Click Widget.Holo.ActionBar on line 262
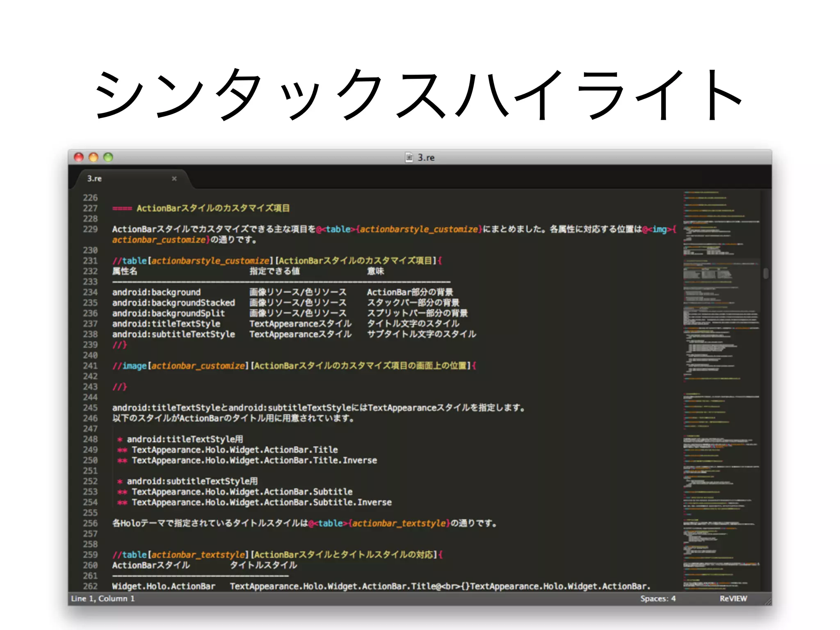The image size is (840, 630). click(x=164, y=587)
